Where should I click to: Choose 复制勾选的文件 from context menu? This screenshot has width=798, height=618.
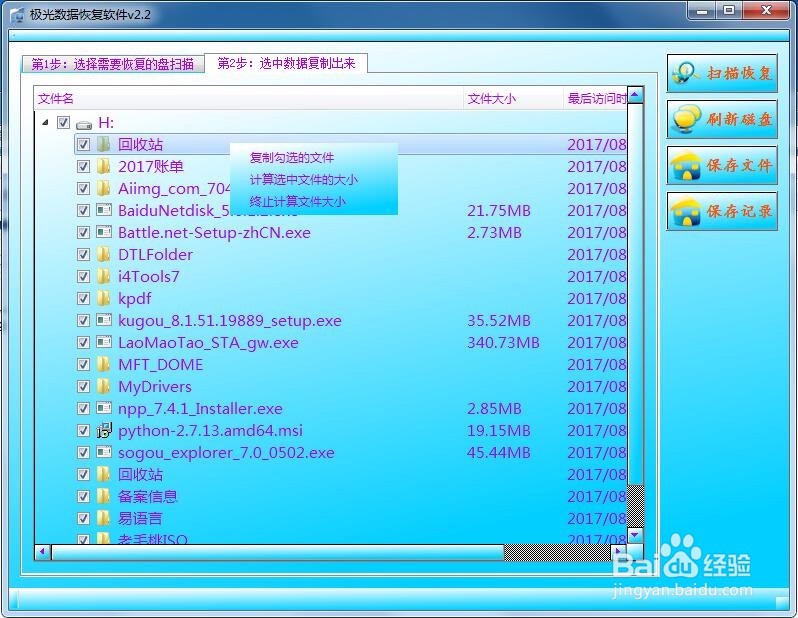click(292, 158)
